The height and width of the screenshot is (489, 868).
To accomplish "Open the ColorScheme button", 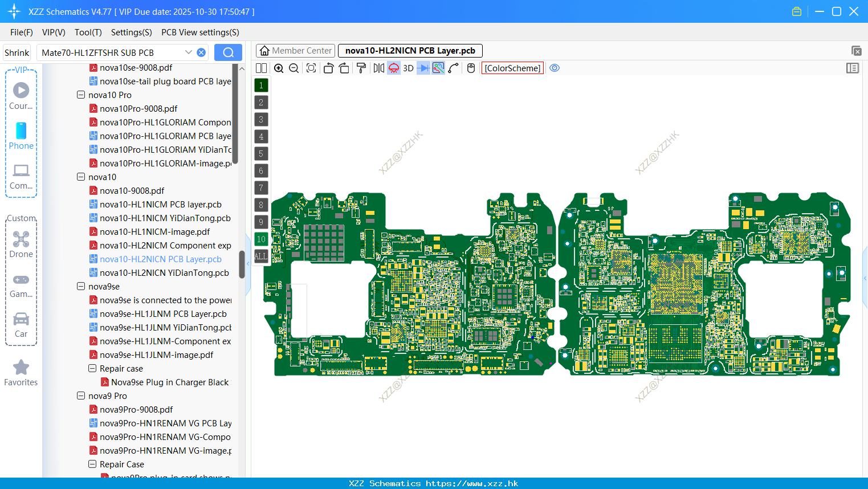I will click(x=512, y=68).
